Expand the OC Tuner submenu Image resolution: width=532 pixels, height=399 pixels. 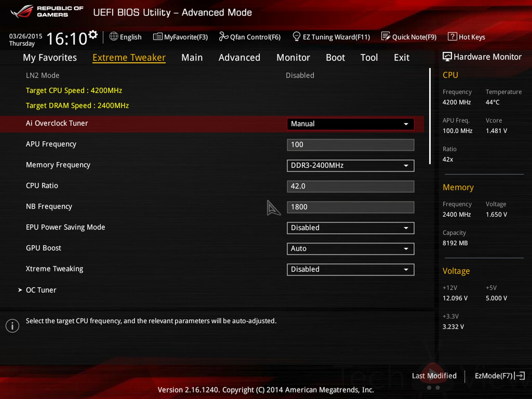37,290
